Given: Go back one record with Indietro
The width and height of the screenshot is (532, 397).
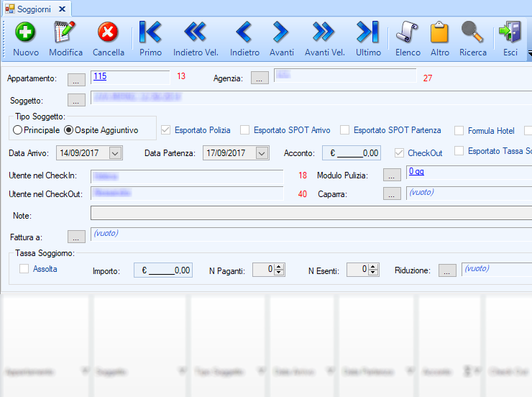Looking at the screenshot, I should [x=244, y=33].
